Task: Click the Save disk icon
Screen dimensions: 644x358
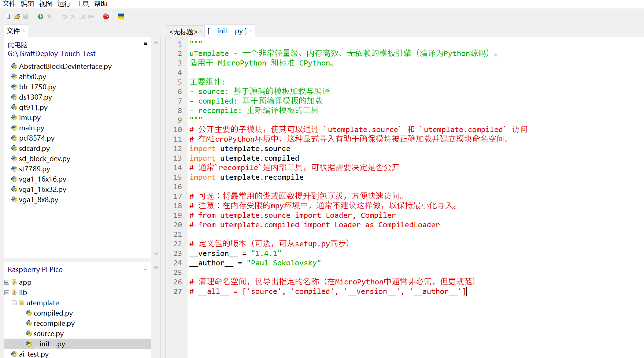Action: click(26, 16)
